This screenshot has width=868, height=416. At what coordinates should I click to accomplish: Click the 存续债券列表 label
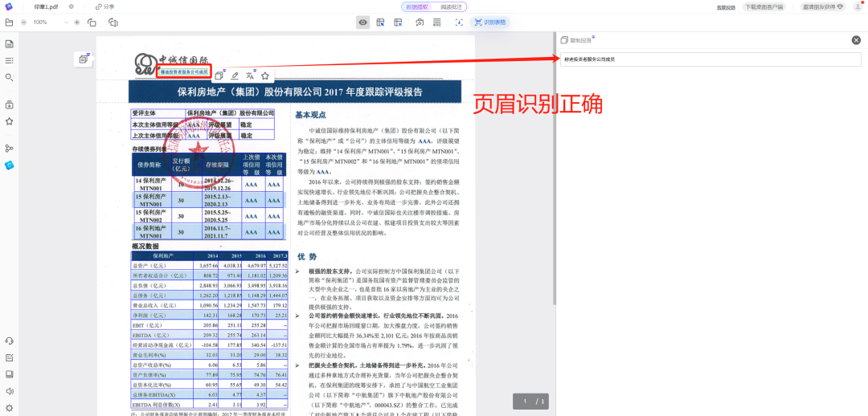tap(149, 149)
